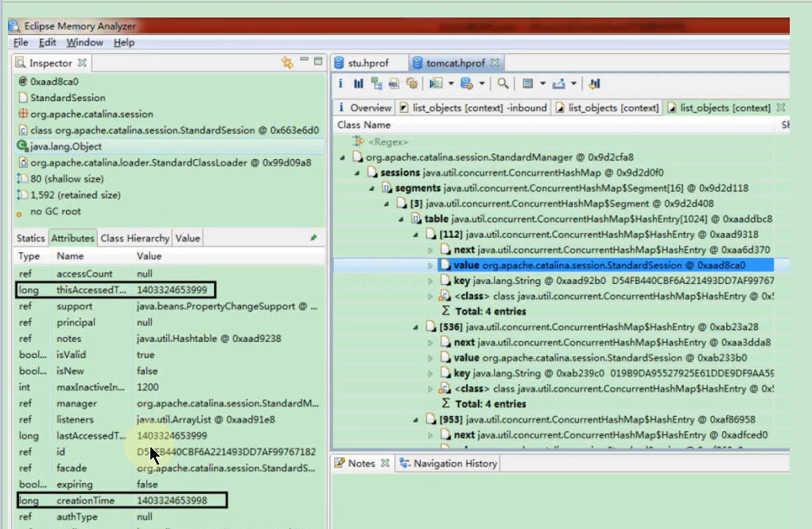Minimize the Inspector panel
The height and width of the screenshot is (529, 812).
305,60
